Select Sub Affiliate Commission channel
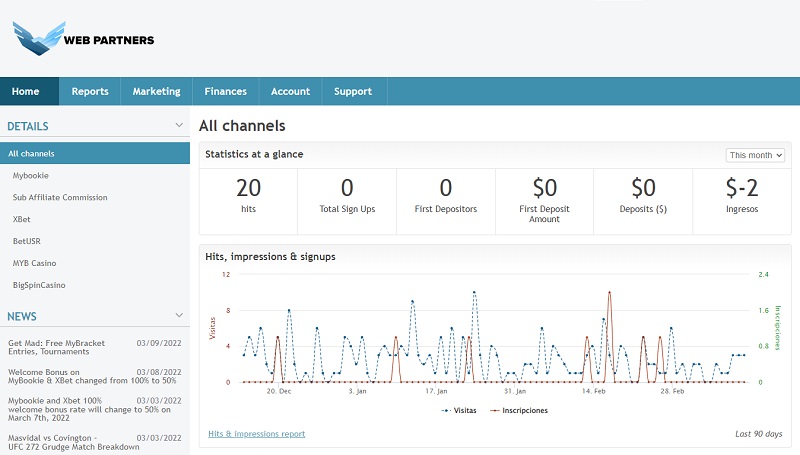 tap(60, 197)
